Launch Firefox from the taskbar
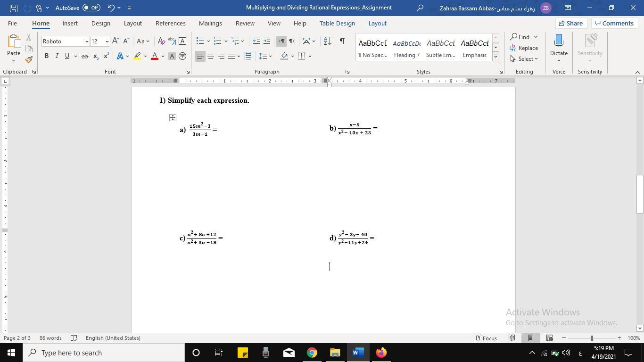The height and width of the screenshot is (362, 644). pos(381,353)
